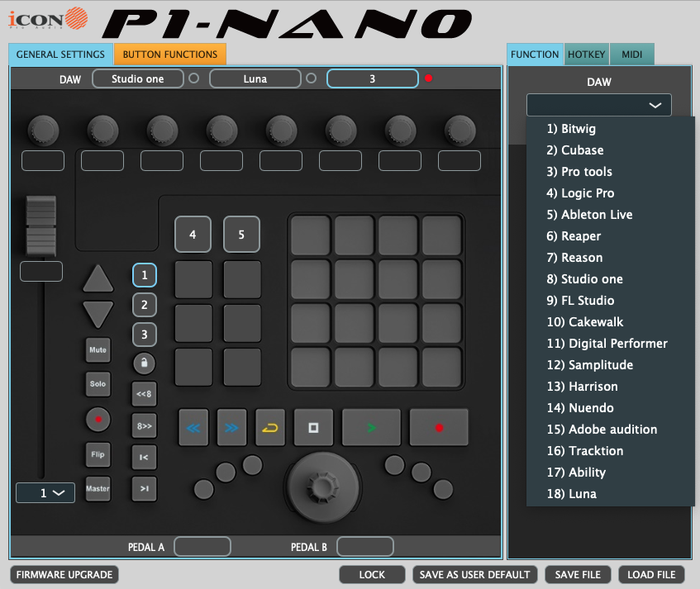Open the Hotkey tab
700x589 pixels.
point(587,55)
